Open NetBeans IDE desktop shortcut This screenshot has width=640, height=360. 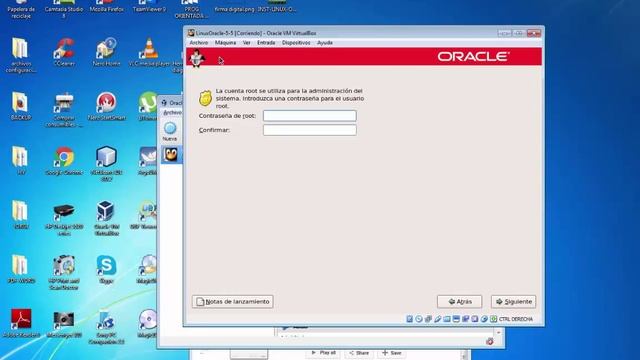tap(107, 163)
